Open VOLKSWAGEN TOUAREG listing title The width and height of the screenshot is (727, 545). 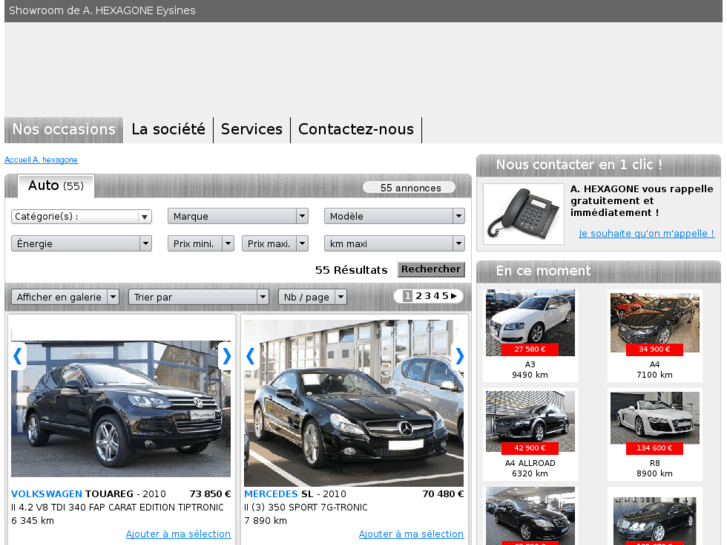tap(72, 494)
